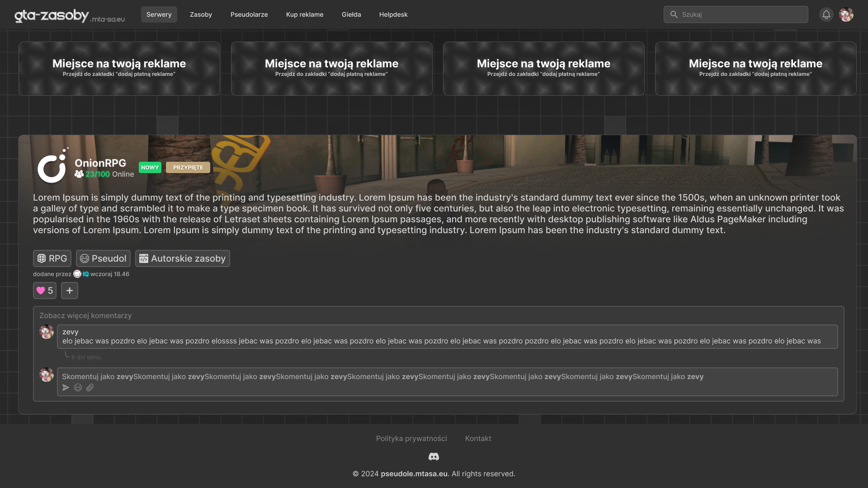This screenshot has height=488, width=868.
Task: Expand Zobacz więcej komentarzy
Action: 85,315
